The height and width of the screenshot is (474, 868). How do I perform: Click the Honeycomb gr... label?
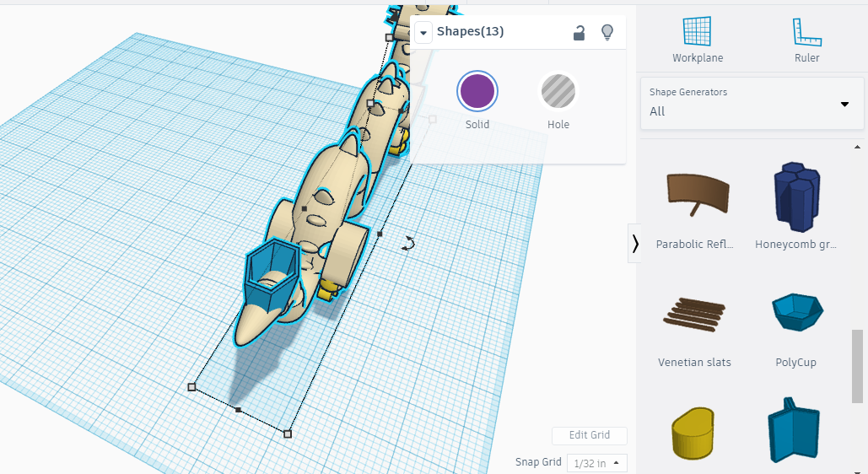point(795,245)
